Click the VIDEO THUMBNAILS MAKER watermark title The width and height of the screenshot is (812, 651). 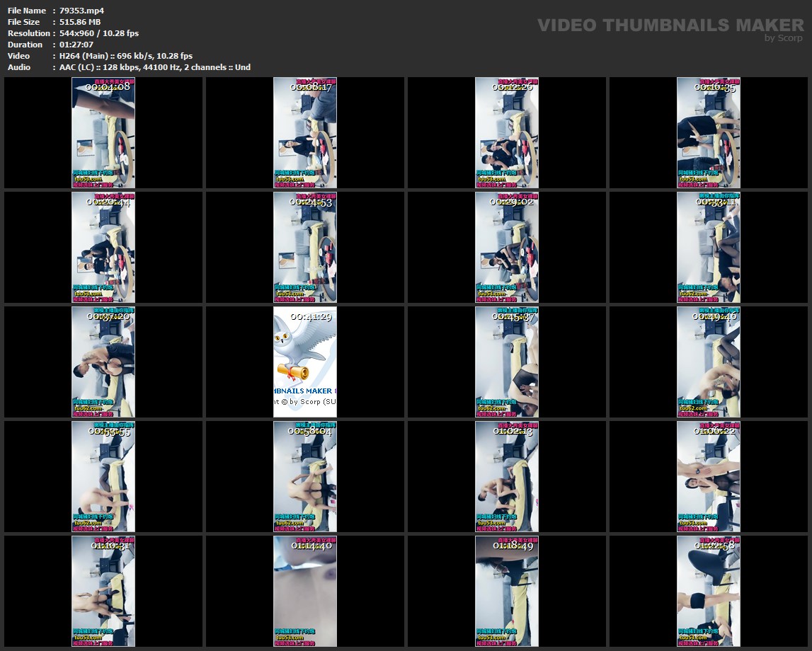click(x=670, y=25)
